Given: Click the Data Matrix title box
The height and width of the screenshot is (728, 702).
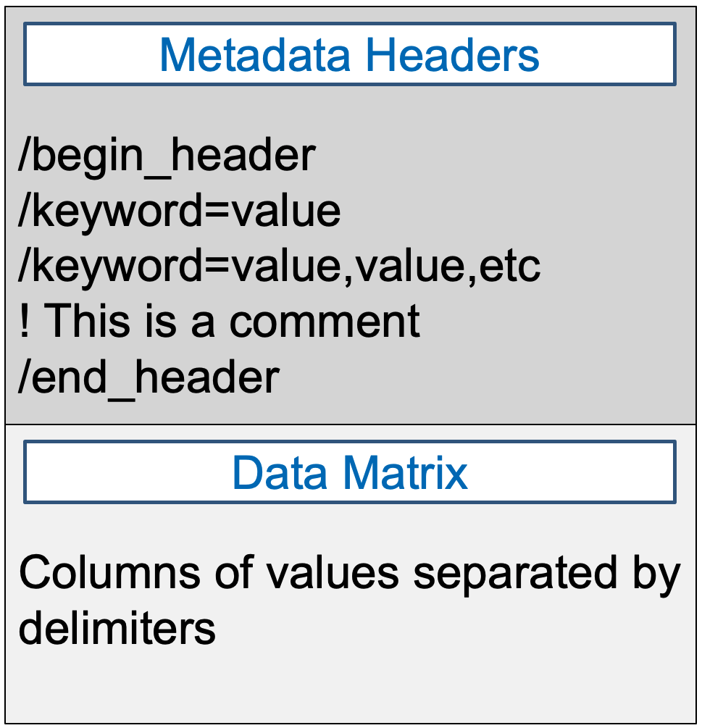Looking at the screenshot, I should click(350, 472).
